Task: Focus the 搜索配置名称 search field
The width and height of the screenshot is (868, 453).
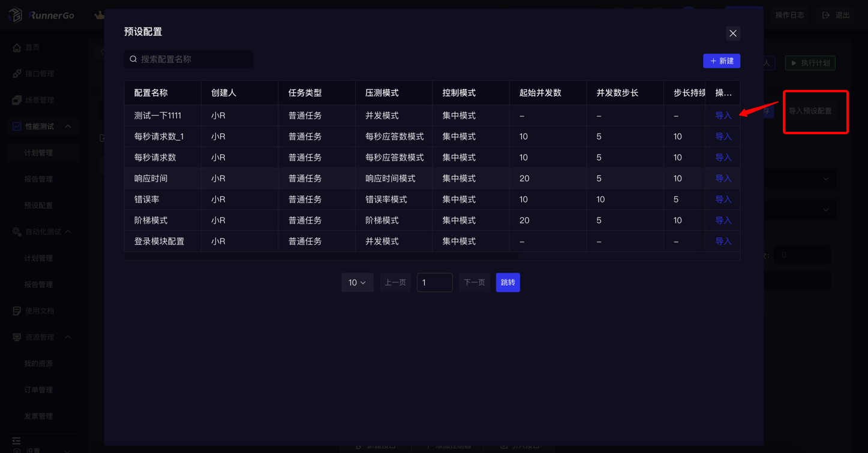Action: [188, 59]
